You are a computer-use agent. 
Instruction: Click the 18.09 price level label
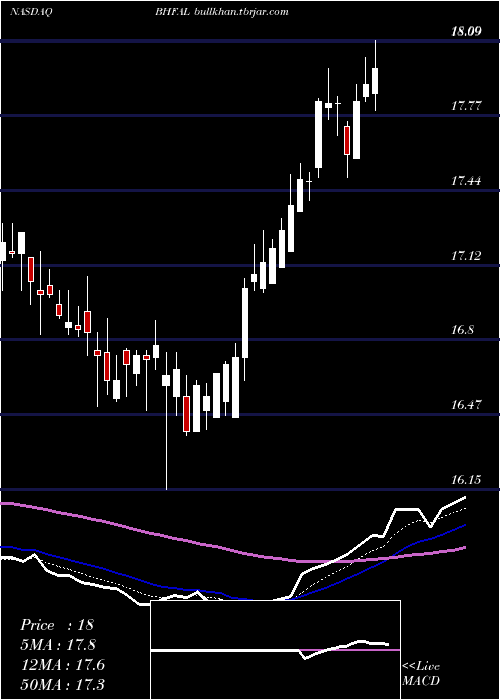click(467, 31)
